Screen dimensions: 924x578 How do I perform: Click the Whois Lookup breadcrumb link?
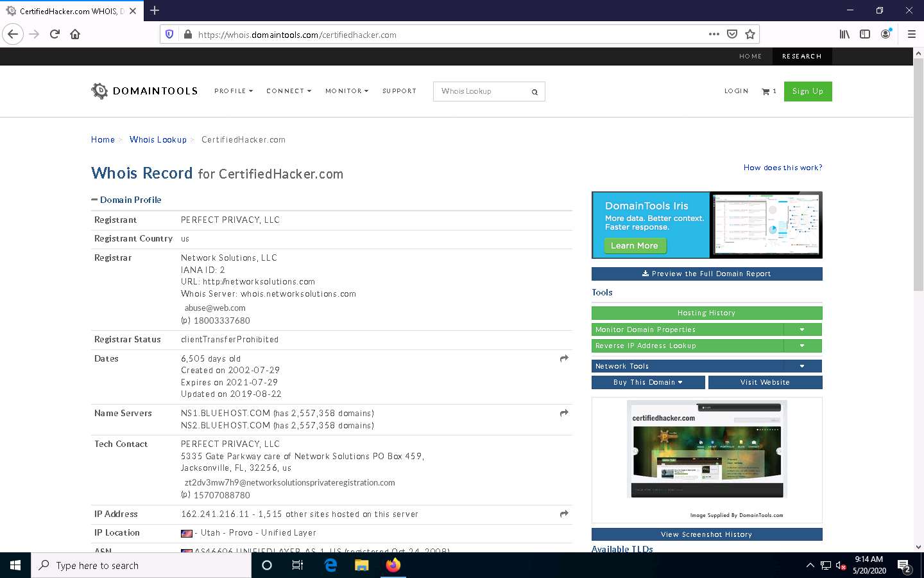coord(158,139)
